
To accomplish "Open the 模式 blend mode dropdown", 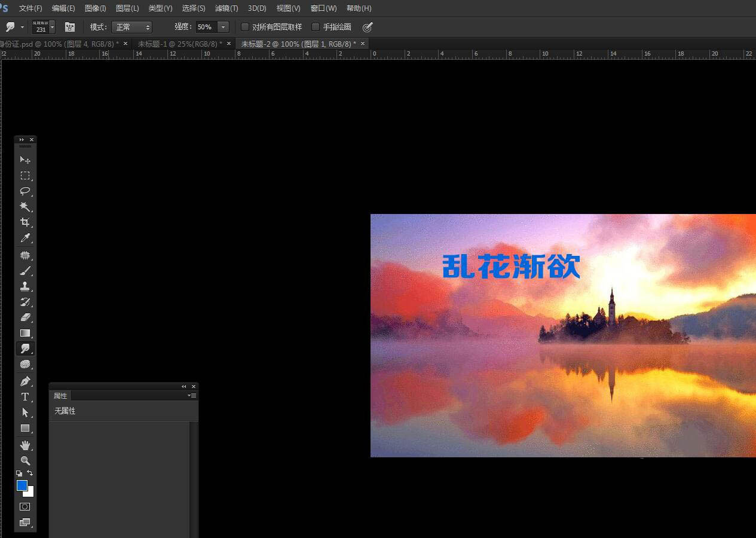I will [131, 27].
